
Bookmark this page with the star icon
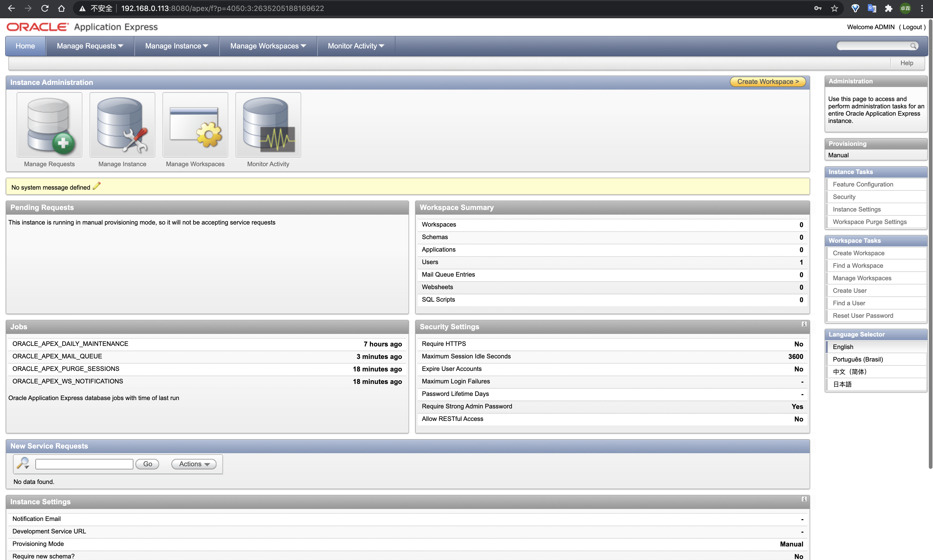[x=834, y=8]
